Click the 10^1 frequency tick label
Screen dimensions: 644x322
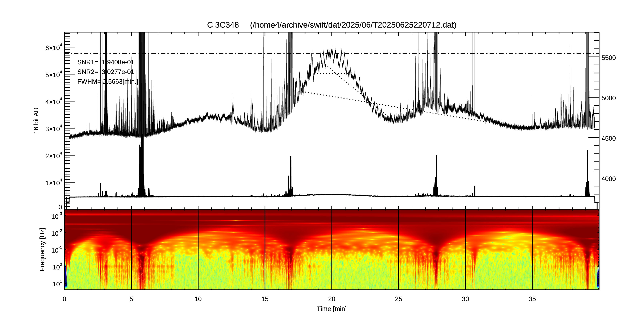pyautogui.click(x=57, y=283)
